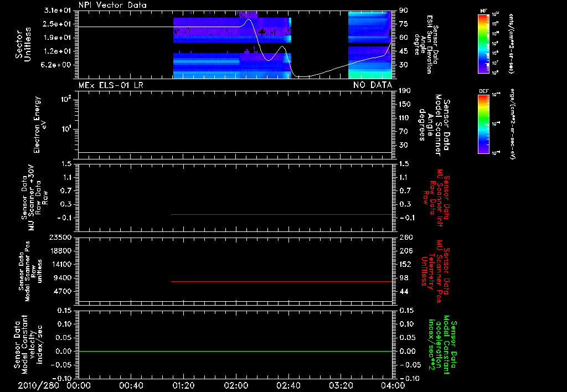567x392 pixels.
Task: Click the "9400" scanner position tick
Action: click(x=63, y=278)
